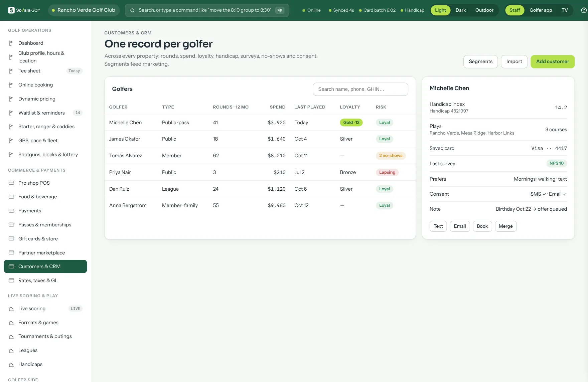Screen dimensions: 588x382
Task: Send a Text to Michelle Chen
Action: tap(438, 226)
